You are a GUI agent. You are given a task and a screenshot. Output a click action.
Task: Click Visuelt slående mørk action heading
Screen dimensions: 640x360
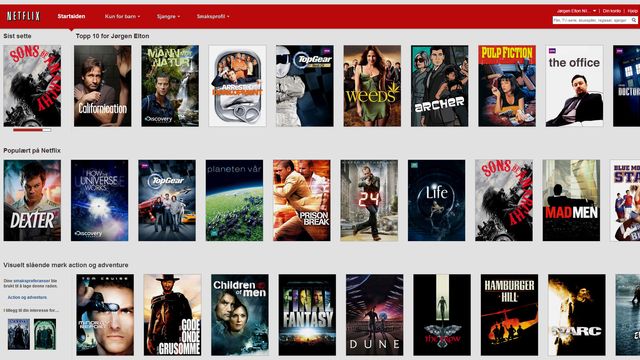coord(66,265)
